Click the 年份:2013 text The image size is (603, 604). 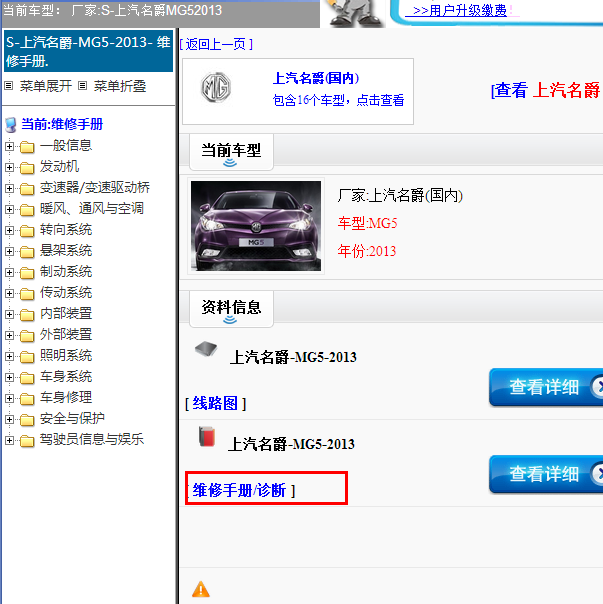point(367,252)
